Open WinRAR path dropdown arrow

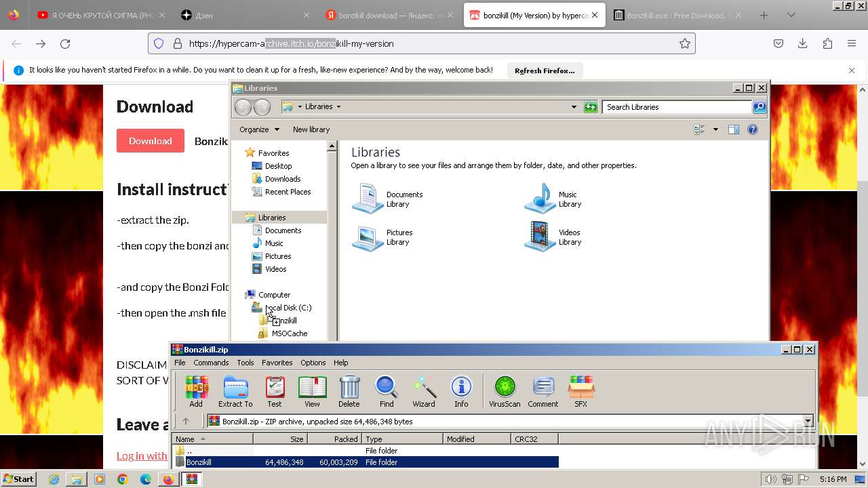tap(808, 421)
